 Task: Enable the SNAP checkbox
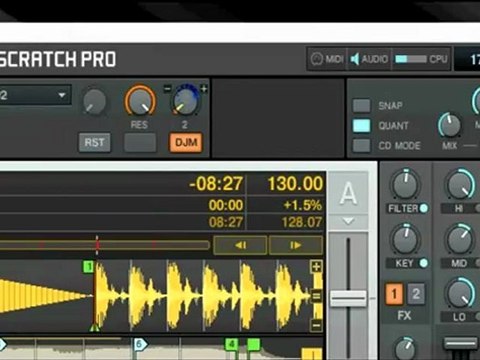coord(361,106)
